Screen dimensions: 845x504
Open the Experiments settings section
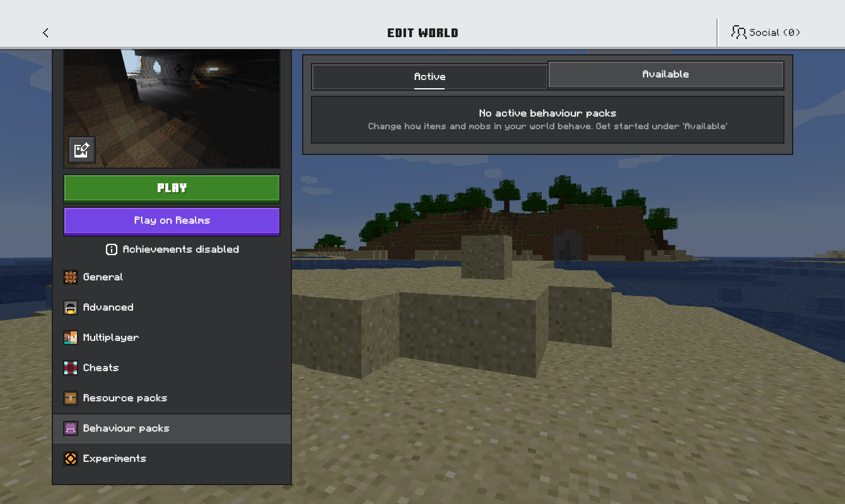172,459
